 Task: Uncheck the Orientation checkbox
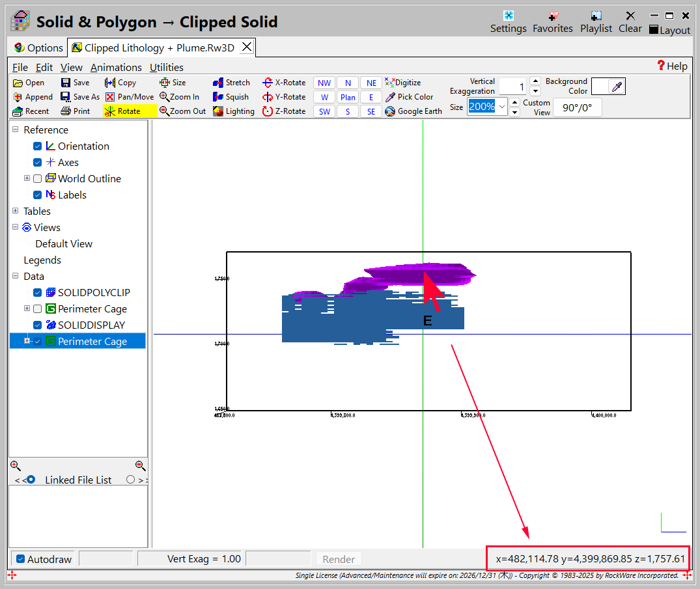[38, 146]
